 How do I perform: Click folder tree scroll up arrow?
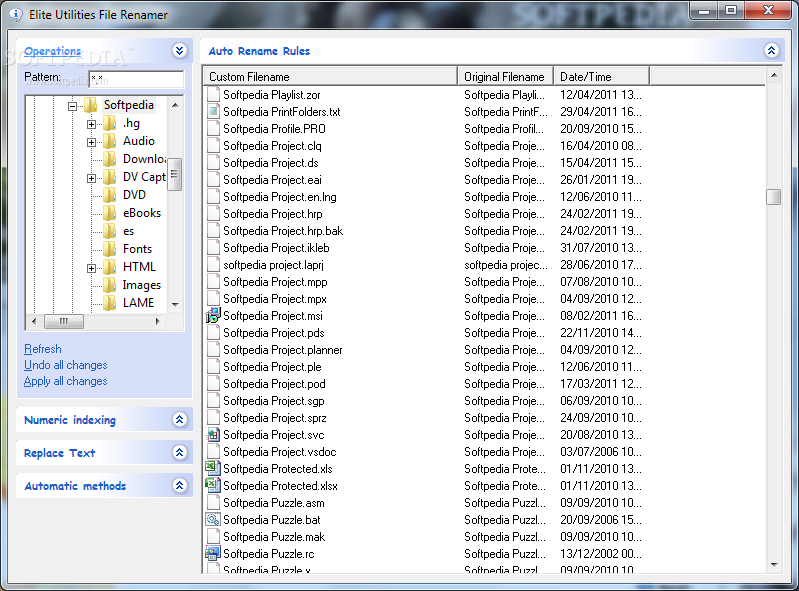[x=175, y=105]
